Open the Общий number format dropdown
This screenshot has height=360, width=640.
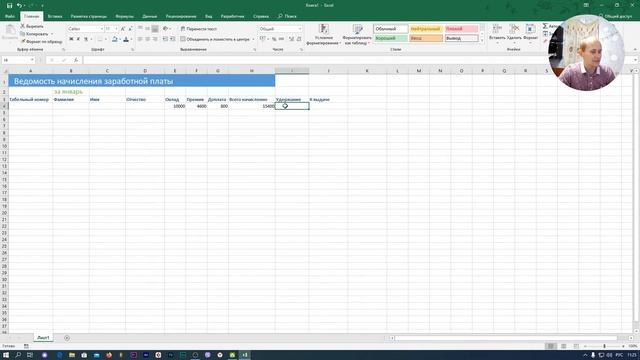(300, 29)
